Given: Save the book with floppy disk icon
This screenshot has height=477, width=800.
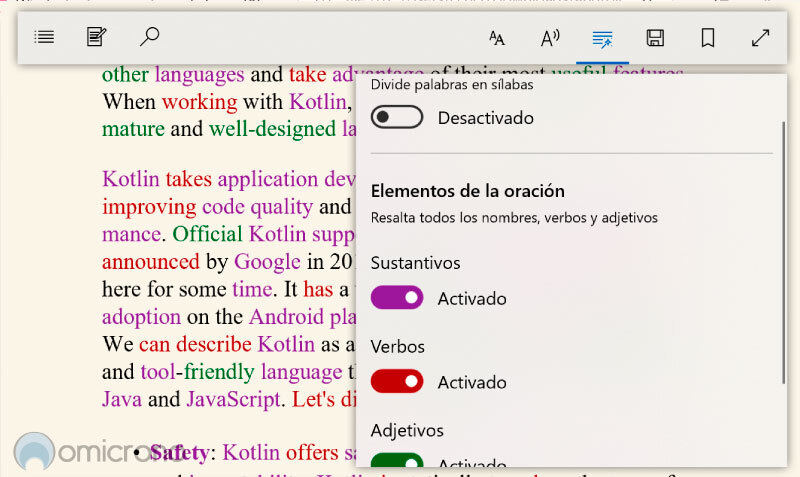Looking at the screenshot, I should [655, 38].
